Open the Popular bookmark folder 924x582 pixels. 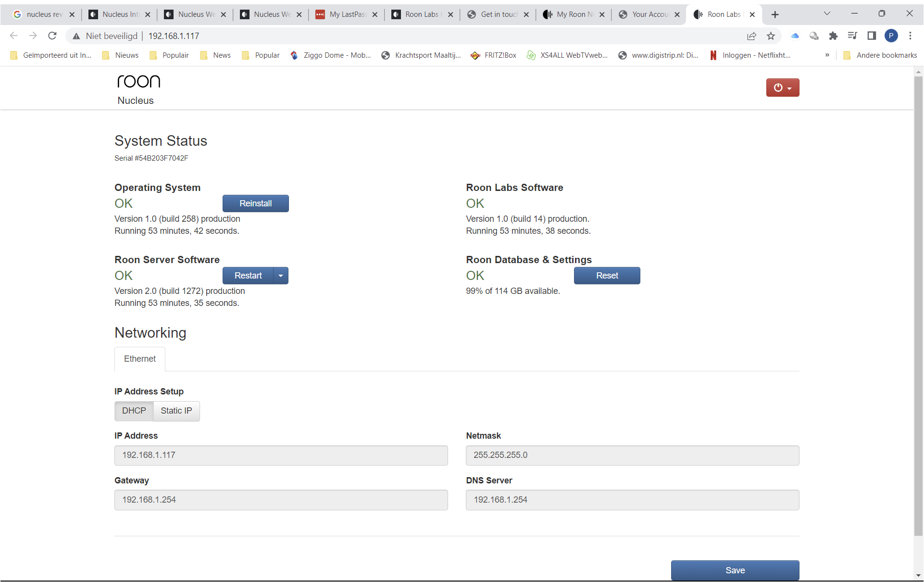point(261,55)
